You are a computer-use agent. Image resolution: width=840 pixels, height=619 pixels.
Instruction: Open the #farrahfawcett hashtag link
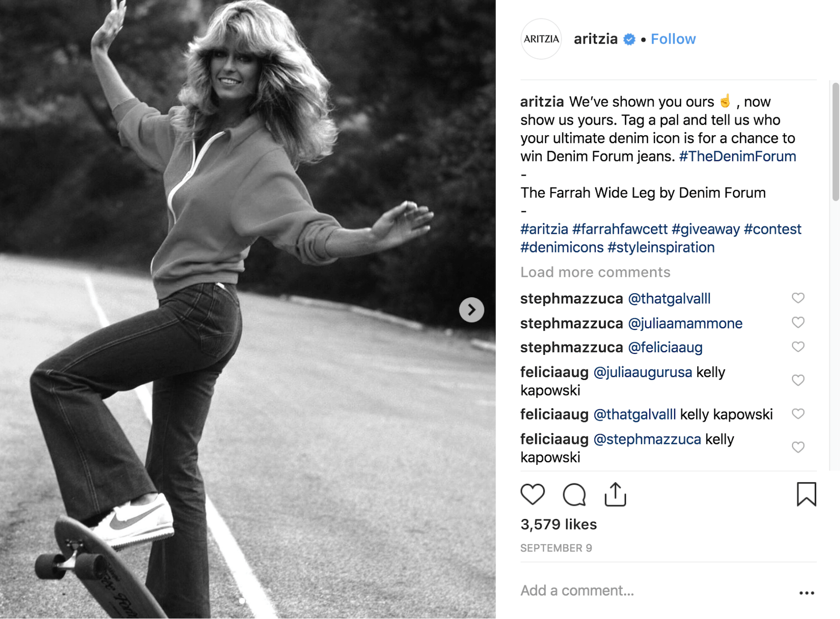tap(620, 229)
